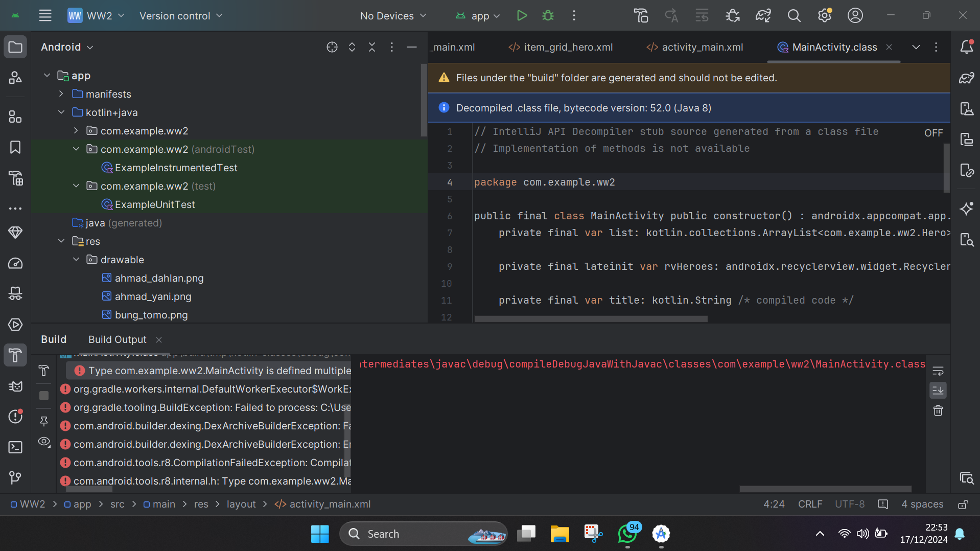Click the Debug app bug icon
Screen dimensions: 980x551
click(548, 16)
